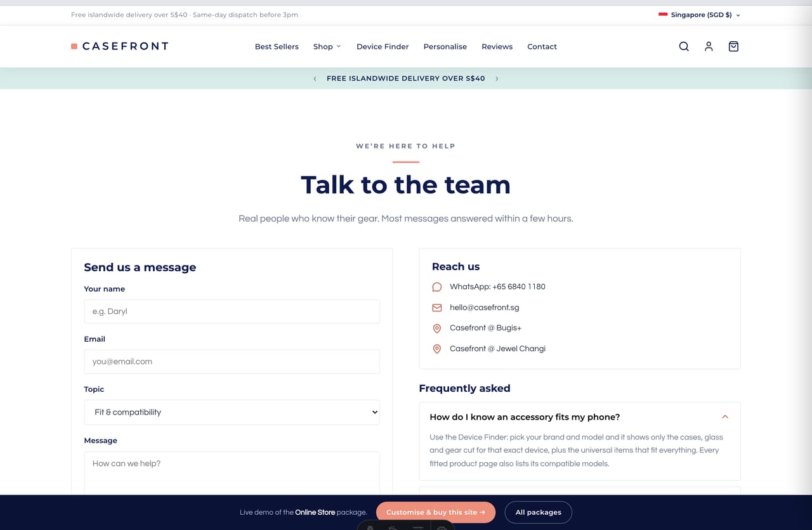Open Casefront @ Bugis+ location link
The height and width of the screenshot is (530, 812).
pyautogui.click(x=485, y=328)
